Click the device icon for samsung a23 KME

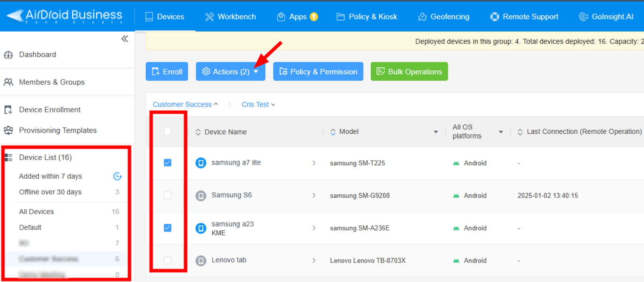201,228
